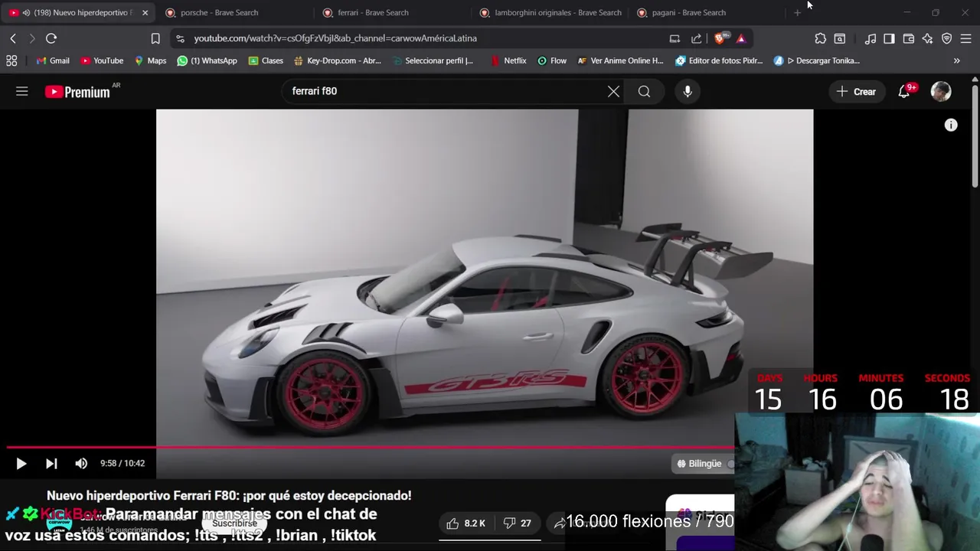
Task: Open Clases bookmark
Action: [x=266, y=60]
